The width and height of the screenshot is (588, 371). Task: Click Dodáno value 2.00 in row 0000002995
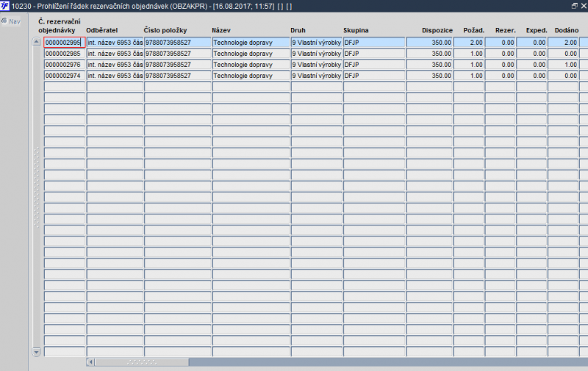(x=563, y=43)
